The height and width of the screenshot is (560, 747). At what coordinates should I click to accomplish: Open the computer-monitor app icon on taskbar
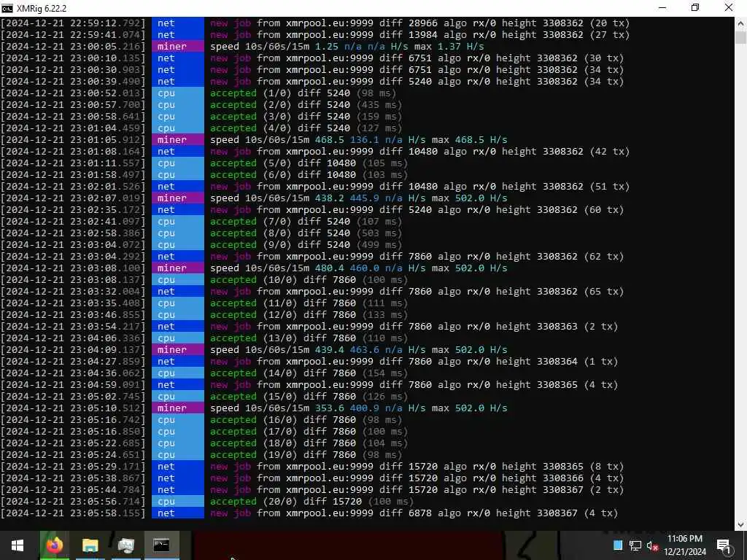[x=125, y=545]
